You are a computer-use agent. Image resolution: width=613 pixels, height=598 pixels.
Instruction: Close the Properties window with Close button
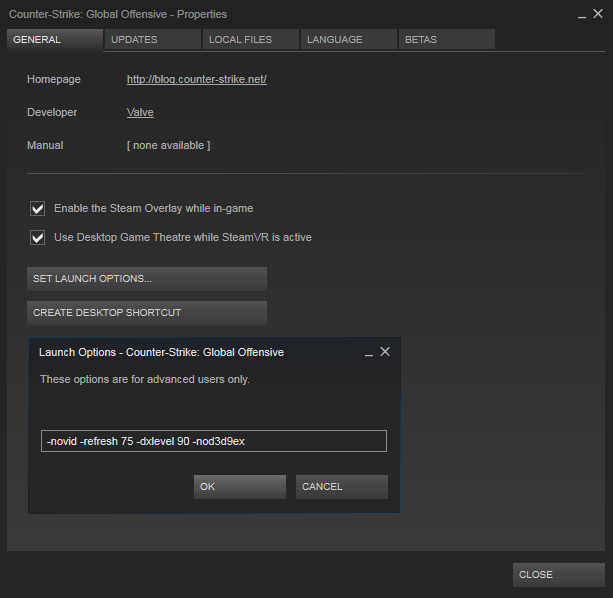[559, 575]
